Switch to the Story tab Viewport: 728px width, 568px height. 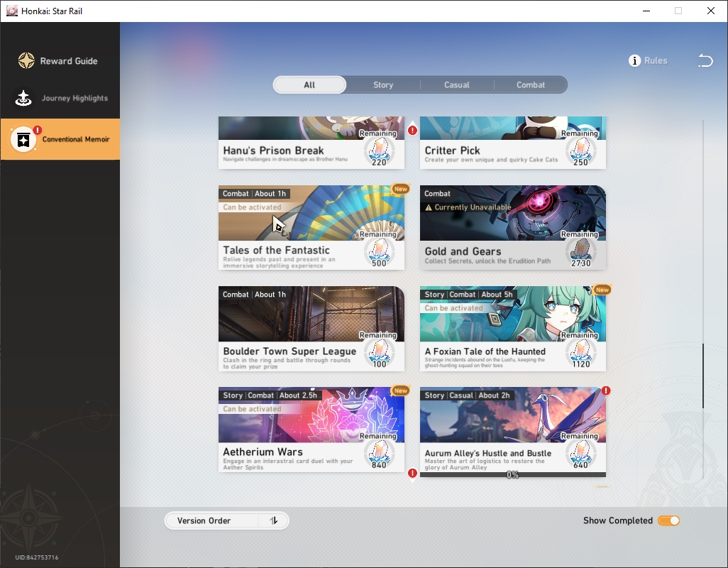click(x=383, y=85)
